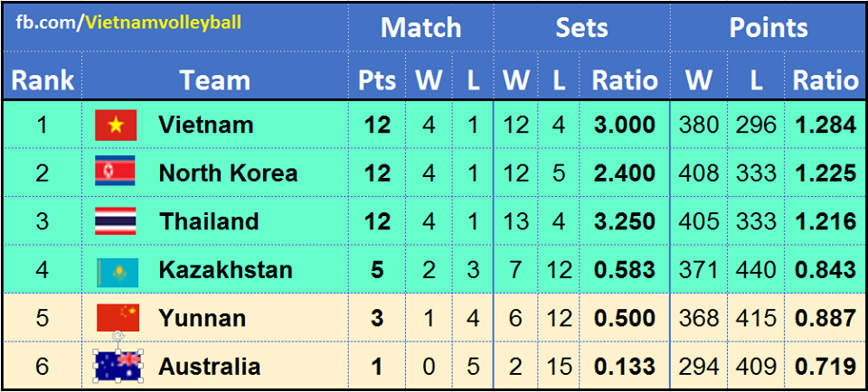Click the Kazakhstan flag icon

click(118, 269)
